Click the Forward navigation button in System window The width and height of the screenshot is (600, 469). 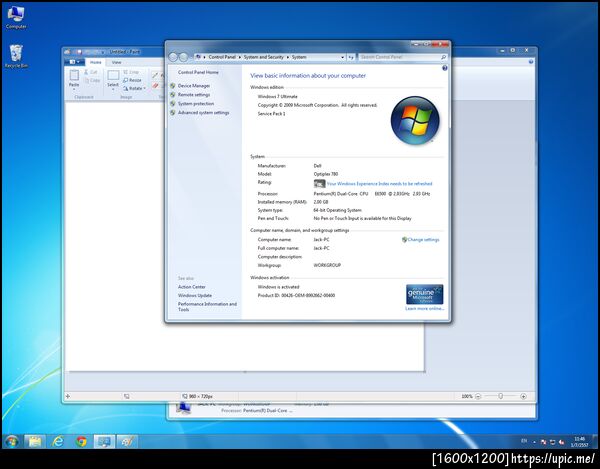184,57
